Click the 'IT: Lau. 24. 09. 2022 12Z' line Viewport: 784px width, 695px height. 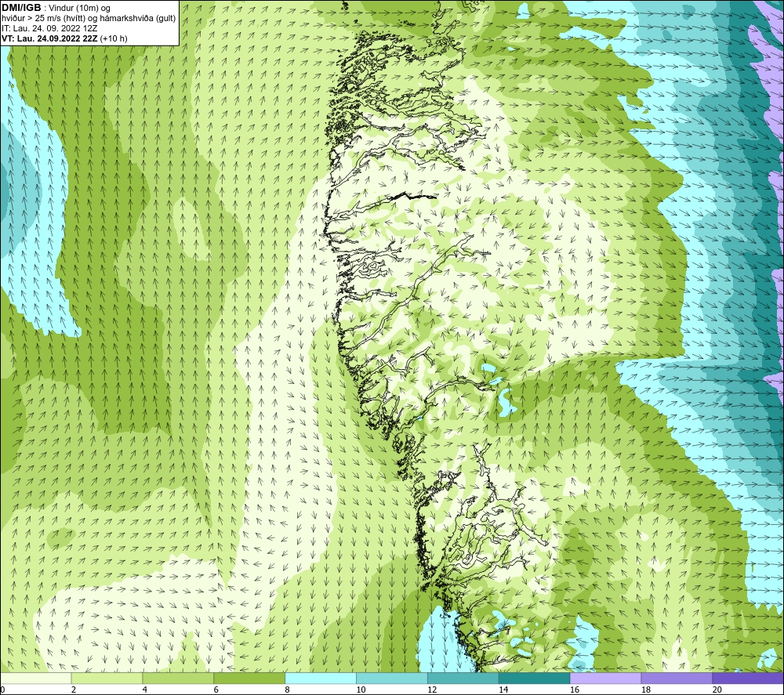click(x=49, y=28)
